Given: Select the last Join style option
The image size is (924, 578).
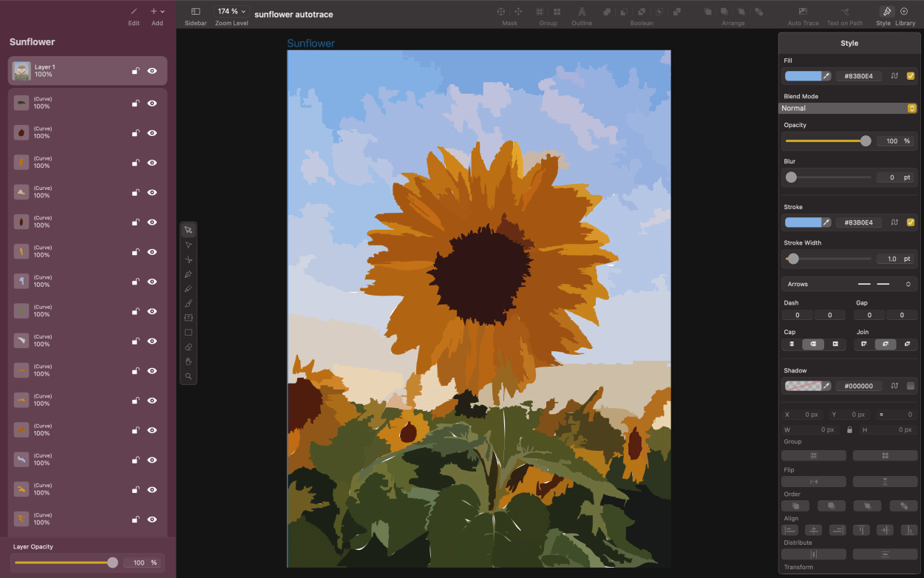Looking at the screenshot, I should 907,344.
